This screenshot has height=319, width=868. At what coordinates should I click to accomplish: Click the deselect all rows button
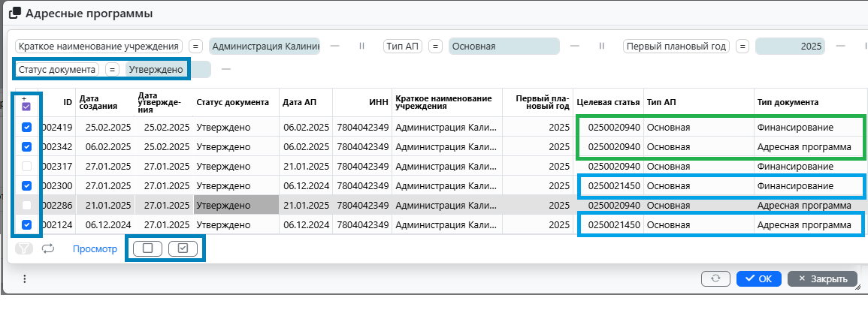click(x=147, y=248)
